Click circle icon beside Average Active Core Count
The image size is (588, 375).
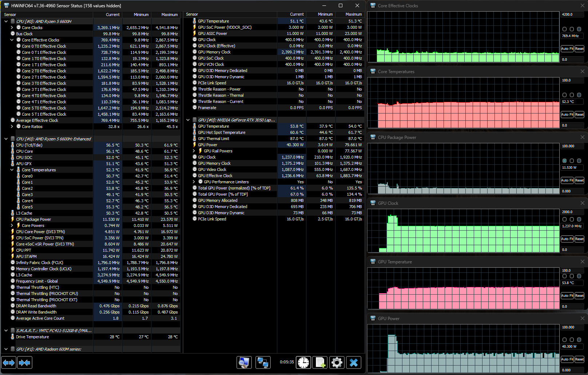(13, 318)
